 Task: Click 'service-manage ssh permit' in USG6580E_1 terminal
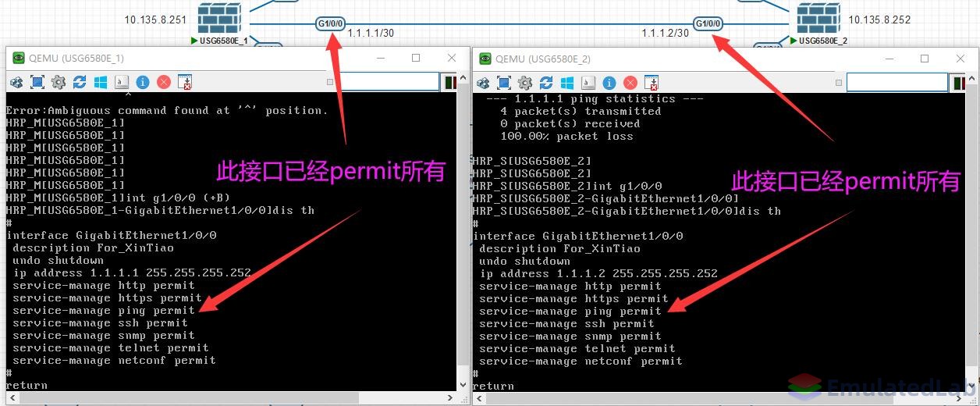coord(100,322)
